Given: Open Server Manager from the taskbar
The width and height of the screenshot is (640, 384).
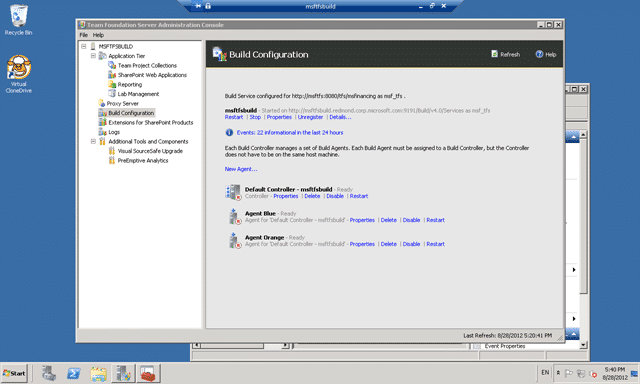Looking at the screenshot, I should pos(49,373).
